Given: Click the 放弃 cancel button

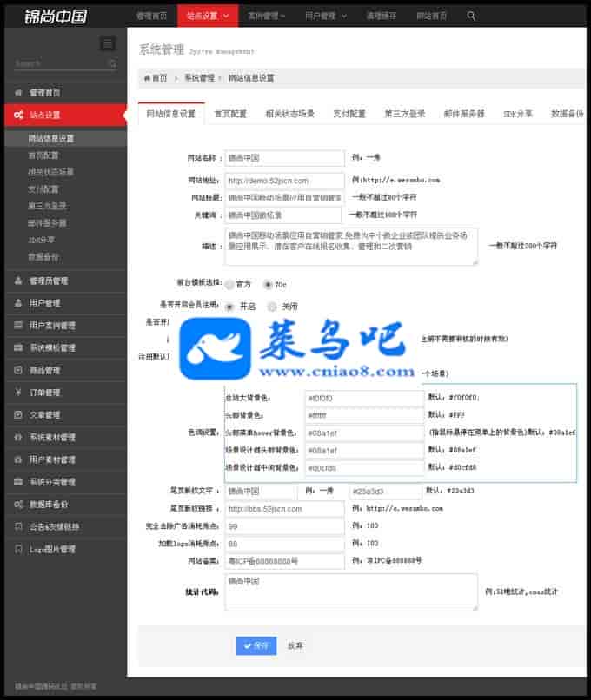Looking at the screenshot, I should click(295, 645).
